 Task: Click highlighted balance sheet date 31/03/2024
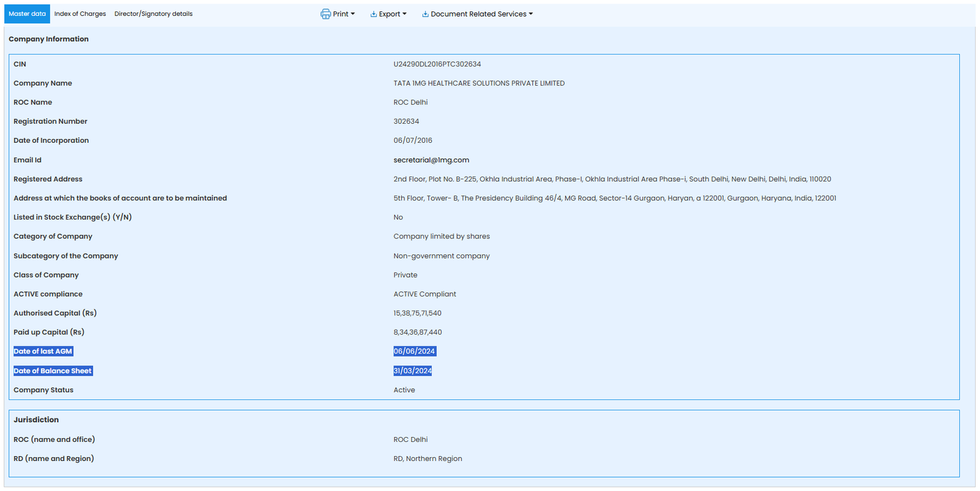413,371
